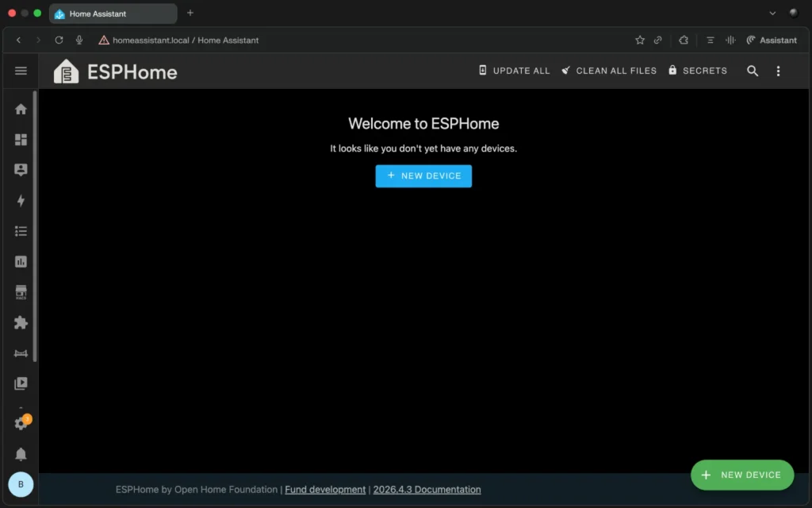Open the user profile avatar B

(21, 485)
